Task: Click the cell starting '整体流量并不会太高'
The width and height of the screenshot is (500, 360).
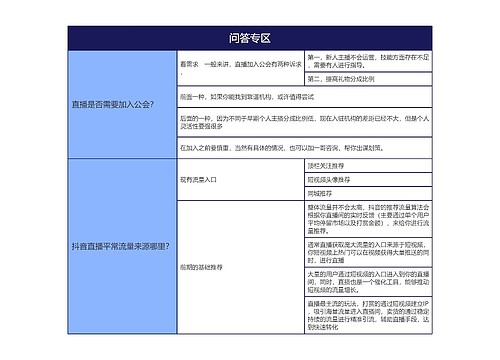Action: click(368, 219)
